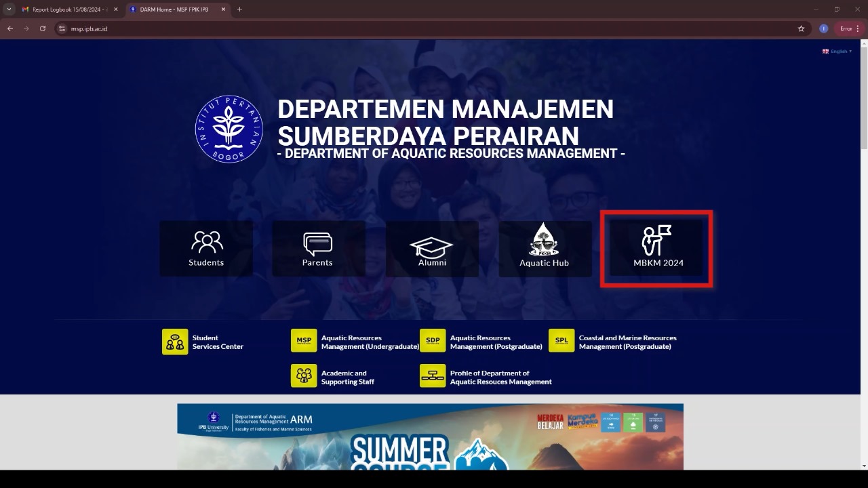Open the browser profile avatar

pyautogui.click(x=823, y=28)
